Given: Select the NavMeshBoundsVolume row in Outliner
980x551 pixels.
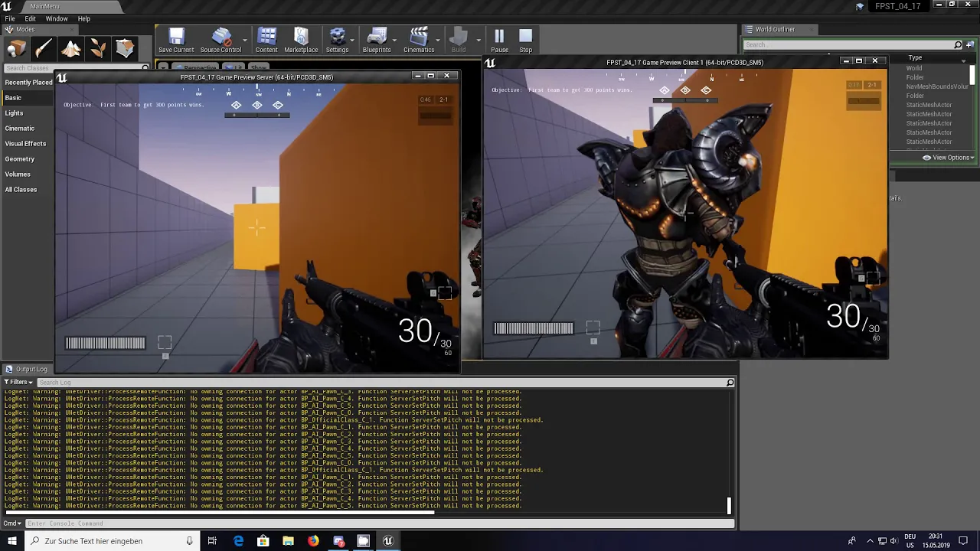Looking at the screenshot, I should [x=937, y=86].
